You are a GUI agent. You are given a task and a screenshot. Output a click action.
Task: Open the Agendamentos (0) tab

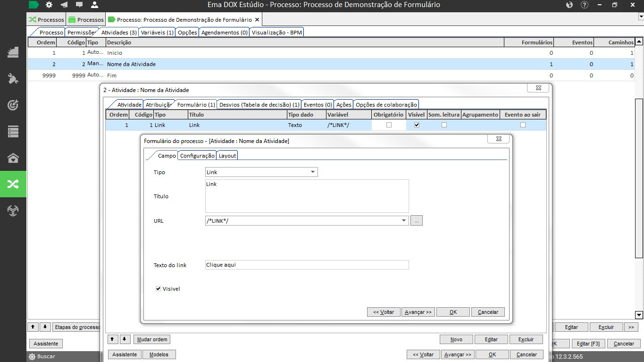click(224, 33)
